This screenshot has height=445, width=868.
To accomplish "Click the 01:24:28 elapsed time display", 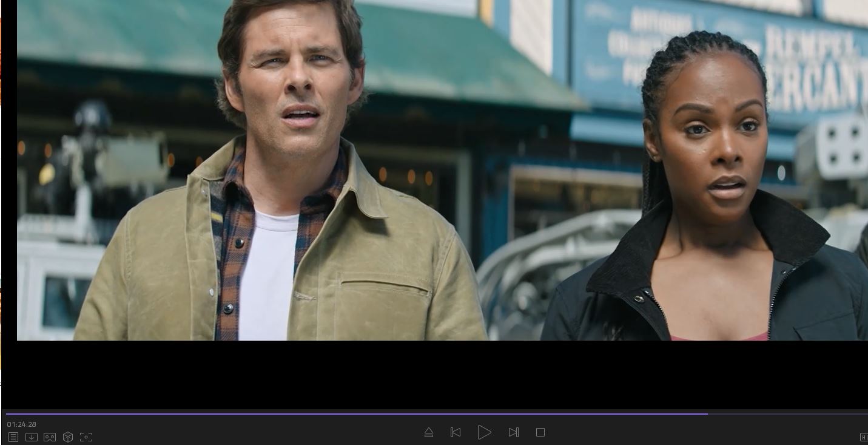I will coord(21,424).
